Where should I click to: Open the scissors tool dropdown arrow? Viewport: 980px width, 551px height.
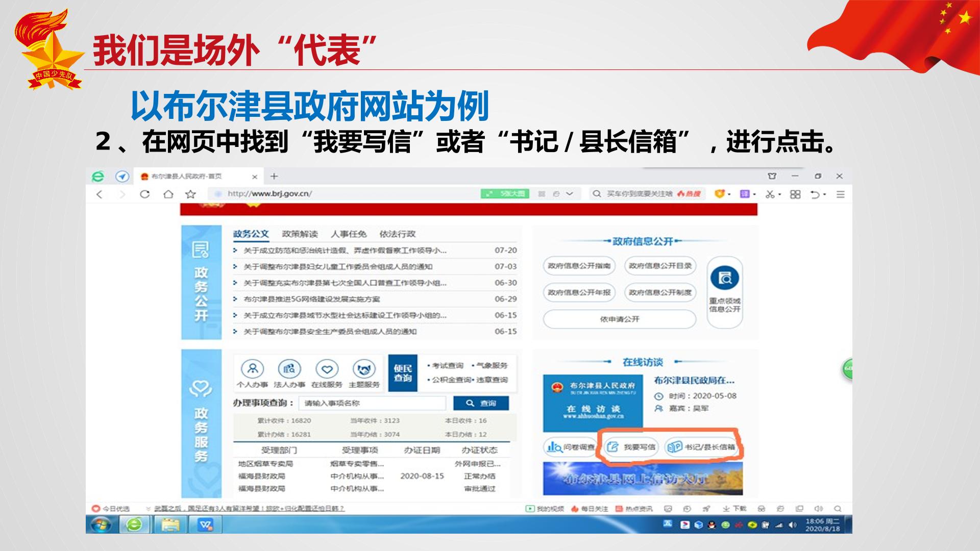click(x=779, y=194)
